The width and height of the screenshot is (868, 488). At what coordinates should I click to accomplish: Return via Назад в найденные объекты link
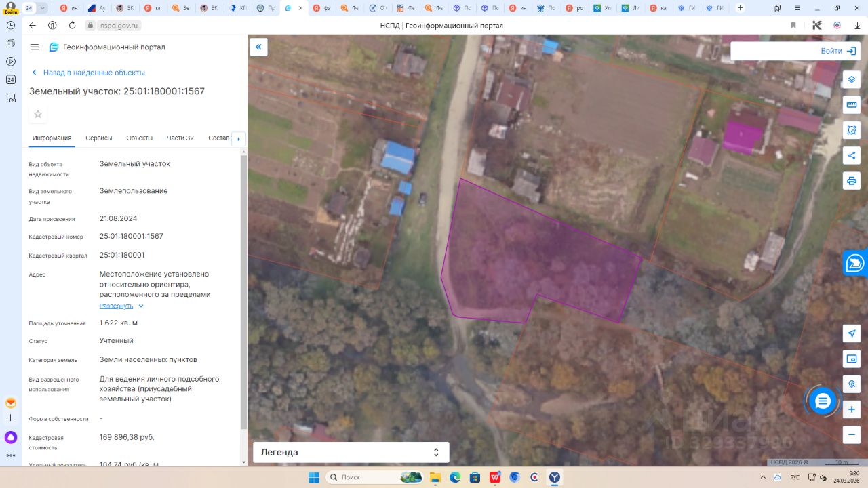click(x=87, y=73)
